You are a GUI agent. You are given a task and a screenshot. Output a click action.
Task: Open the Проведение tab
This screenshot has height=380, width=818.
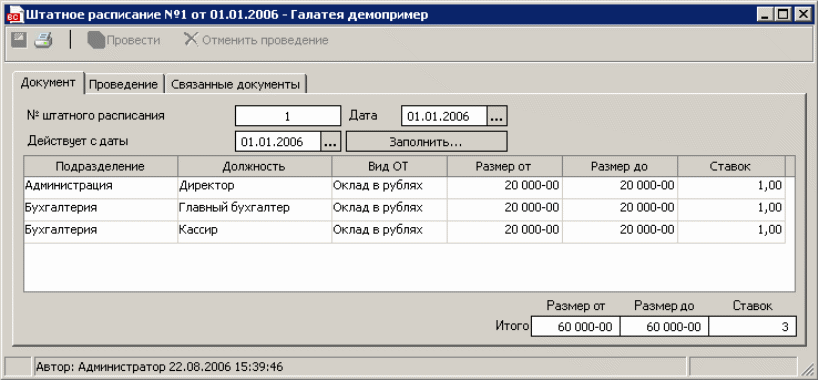123,85
